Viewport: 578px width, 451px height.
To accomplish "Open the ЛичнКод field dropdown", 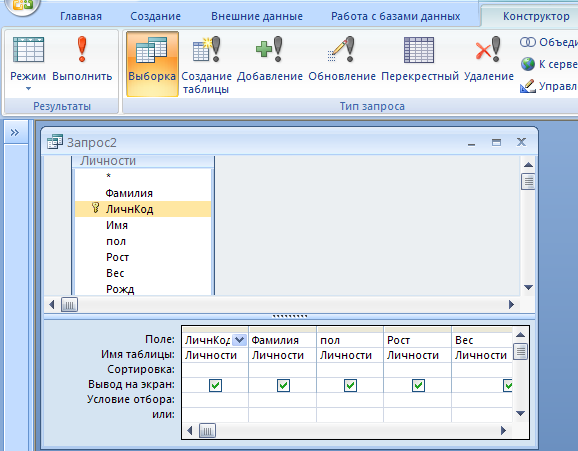I will click(x=240, y=340).
